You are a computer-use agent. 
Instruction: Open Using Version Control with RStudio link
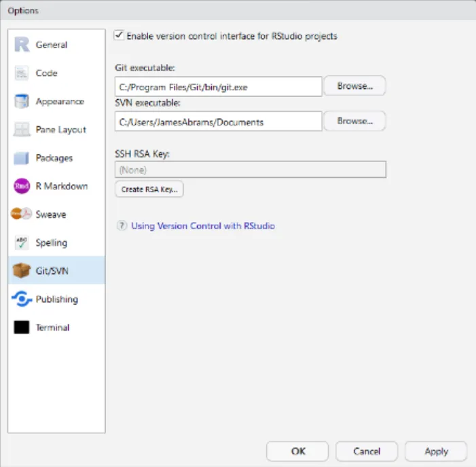pyautogui.click(x=203, y=226)
